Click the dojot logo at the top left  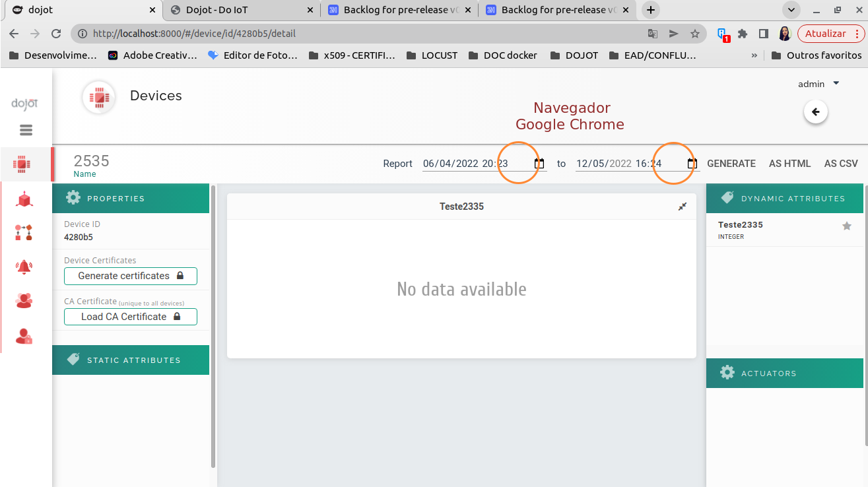[x=24, y=103]
